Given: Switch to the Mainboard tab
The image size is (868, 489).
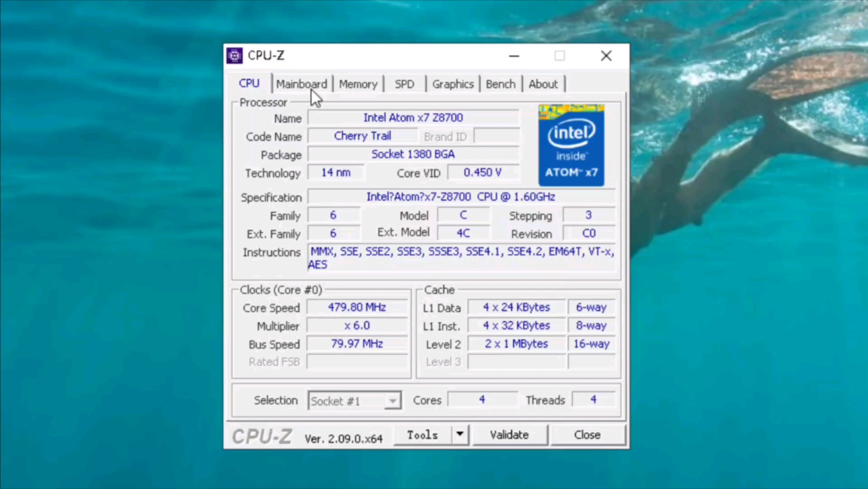Looking at the screenshot, I should [x=301, y=84].
